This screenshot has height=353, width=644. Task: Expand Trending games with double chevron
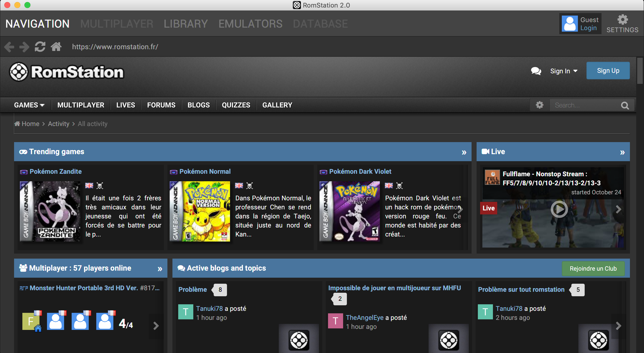click(x=464, y=152)
